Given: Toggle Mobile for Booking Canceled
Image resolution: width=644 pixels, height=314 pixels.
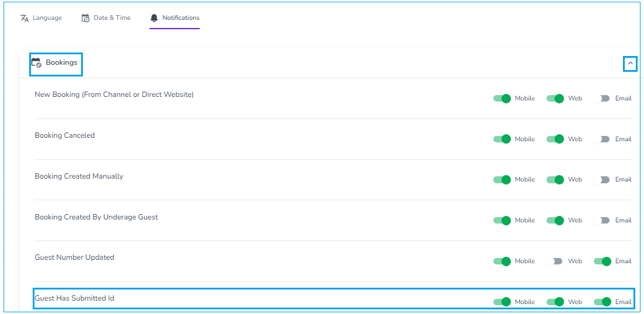Looking at the screenshot, I should [x=502, y=139].
